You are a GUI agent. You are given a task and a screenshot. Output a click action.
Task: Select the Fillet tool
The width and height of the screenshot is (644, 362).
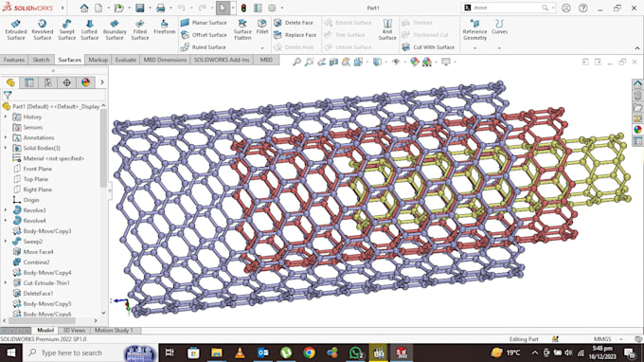(x=262, y=27)
